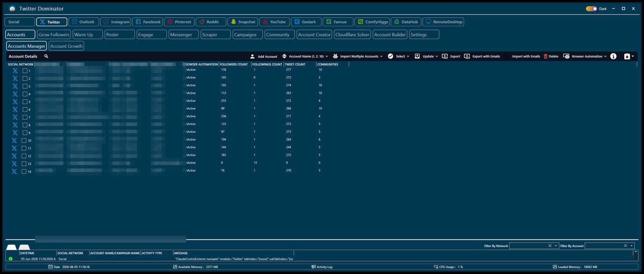Click the green info status icon in log
The width and height of the screenshot is (644, 274).
(10, 259)
